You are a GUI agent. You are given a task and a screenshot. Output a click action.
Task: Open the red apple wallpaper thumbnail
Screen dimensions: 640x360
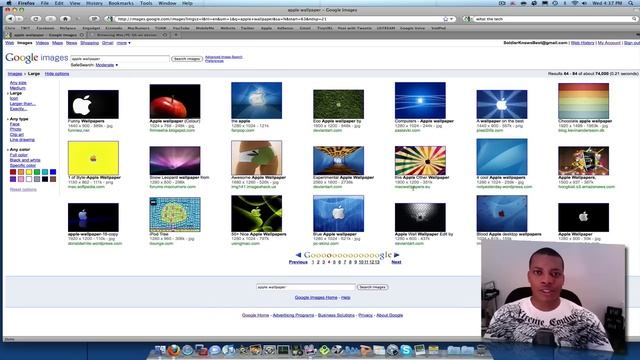[x=175, y=101]
